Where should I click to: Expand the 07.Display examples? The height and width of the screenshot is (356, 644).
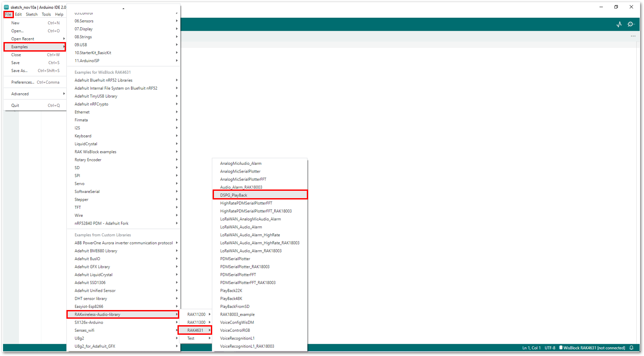tap(124, 29)
